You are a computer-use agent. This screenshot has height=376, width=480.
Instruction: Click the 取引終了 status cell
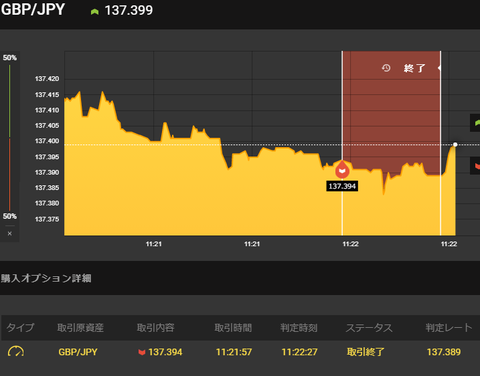(366, 352)
